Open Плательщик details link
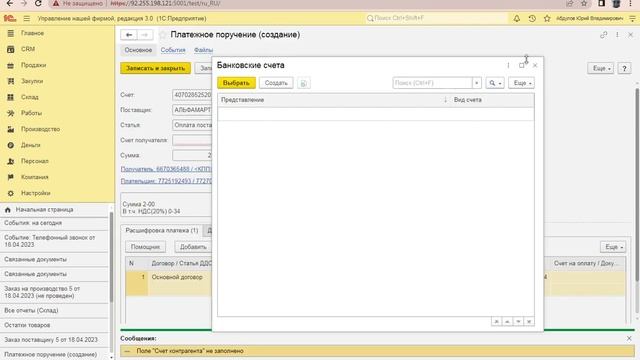 point(166,181)
